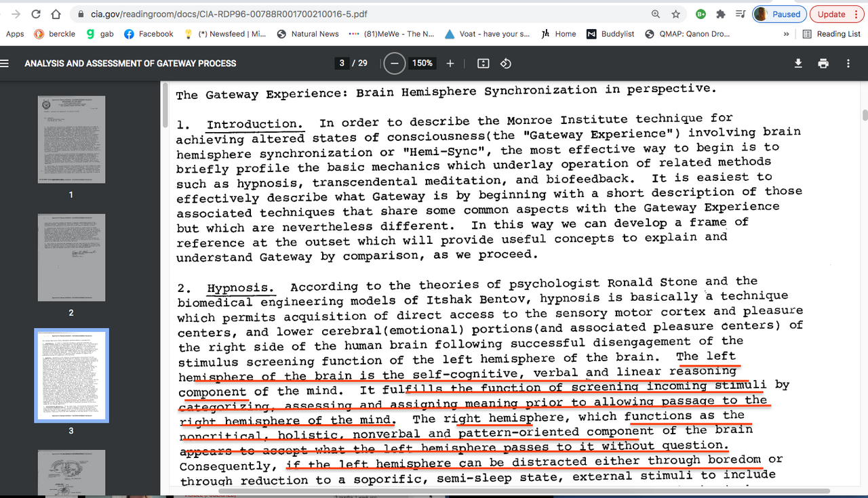The width and height of the screenshot is (868, 498).
Task: Open the green extension icon
Action: (701, 14)
